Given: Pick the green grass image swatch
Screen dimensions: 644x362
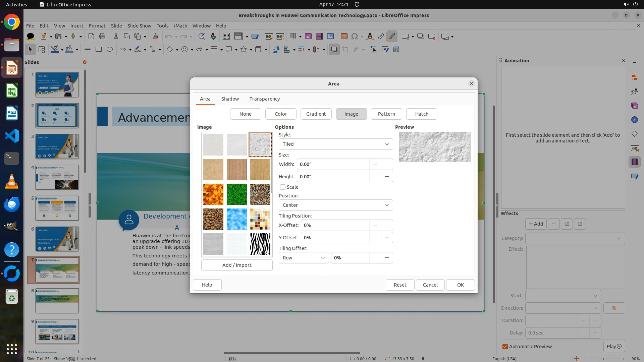Looking at the screenshot, I should [236, 194].
